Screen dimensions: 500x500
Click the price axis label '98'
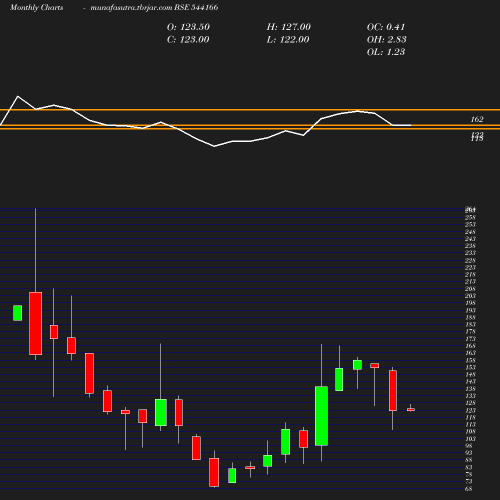coord(469,446)
